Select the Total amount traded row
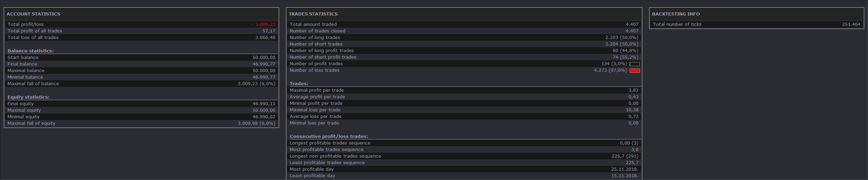 click(x=464, y=24)
